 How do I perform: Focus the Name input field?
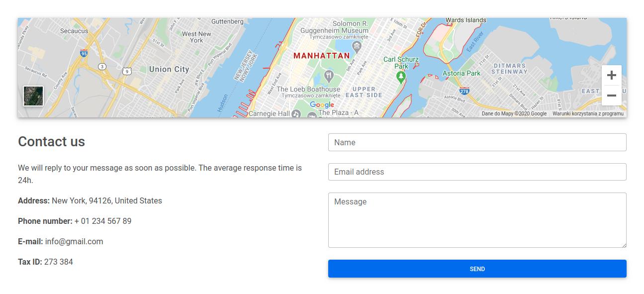pyautogui.click(x=477, y=142)
